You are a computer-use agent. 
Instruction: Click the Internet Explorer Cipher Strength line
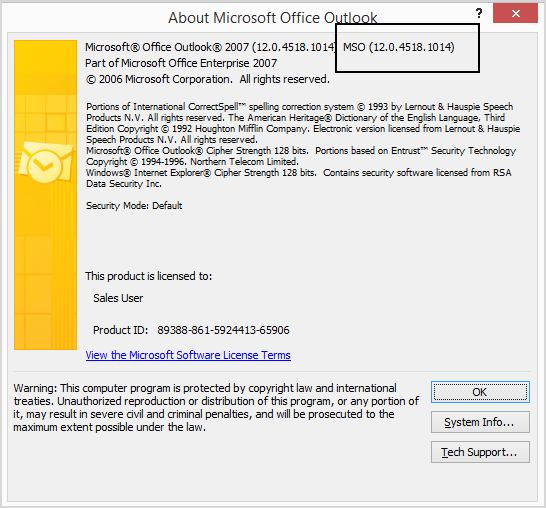[201, 173]
